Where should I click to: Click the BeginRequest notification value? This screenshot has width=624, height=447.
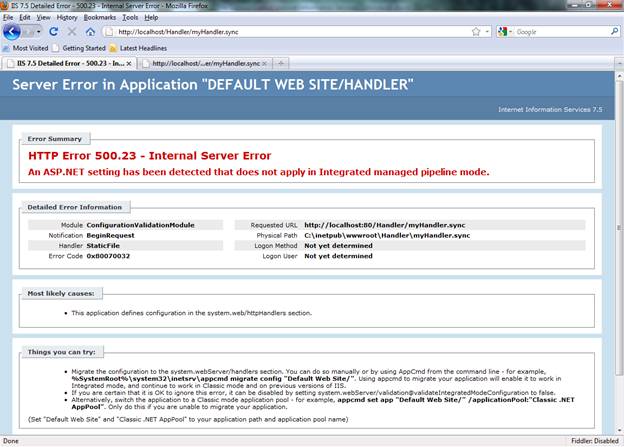[x=110, y=236]
